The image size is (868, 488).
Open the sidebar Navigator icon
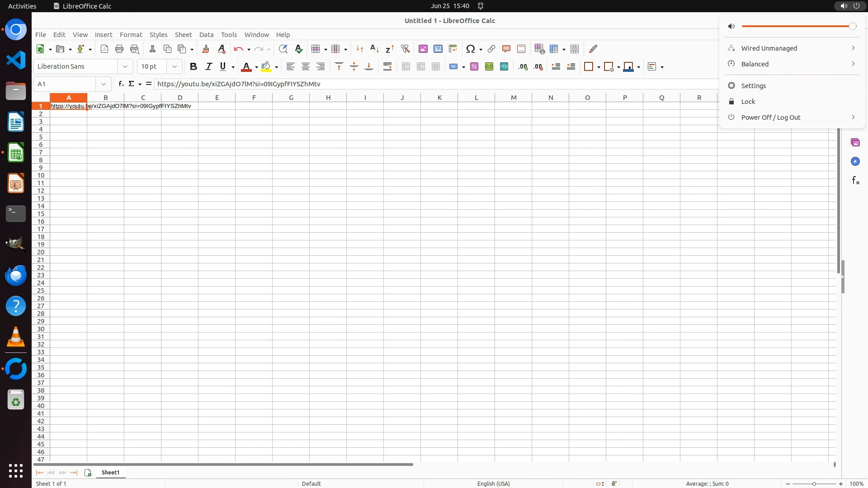pos(855,162)
